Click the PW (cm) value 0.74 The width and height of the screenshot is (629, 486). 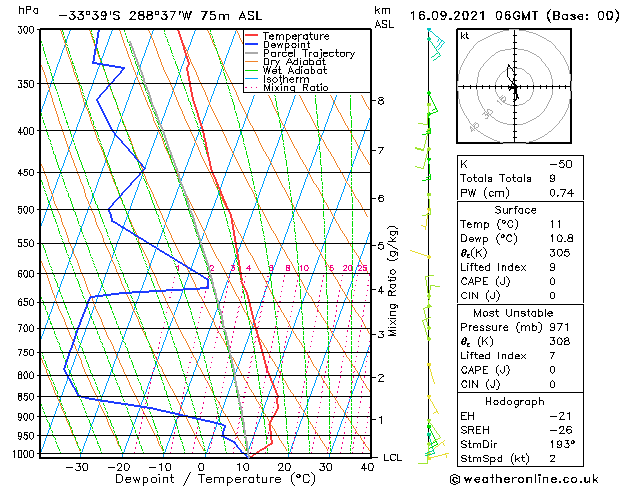pyautogui.click(x=562, y=193)
